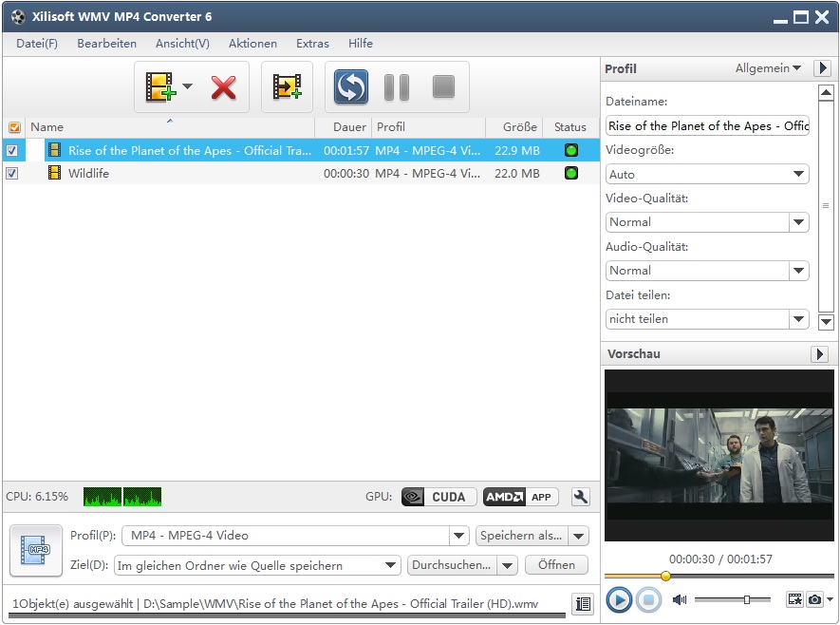The image size is (840, 625).
Task: Open the Datei teilen dropdown
Action: 798,319
